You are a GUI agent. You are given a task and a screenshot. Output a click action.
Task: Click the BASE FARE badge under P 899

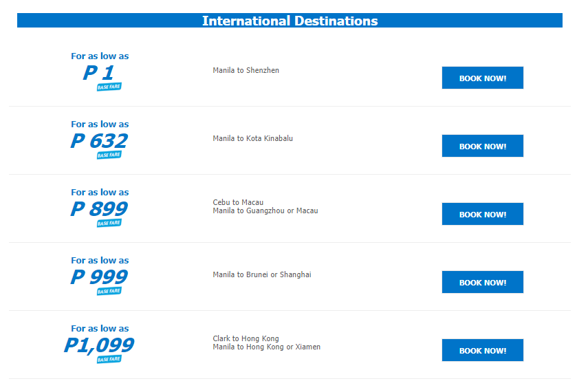click(109, 223)
